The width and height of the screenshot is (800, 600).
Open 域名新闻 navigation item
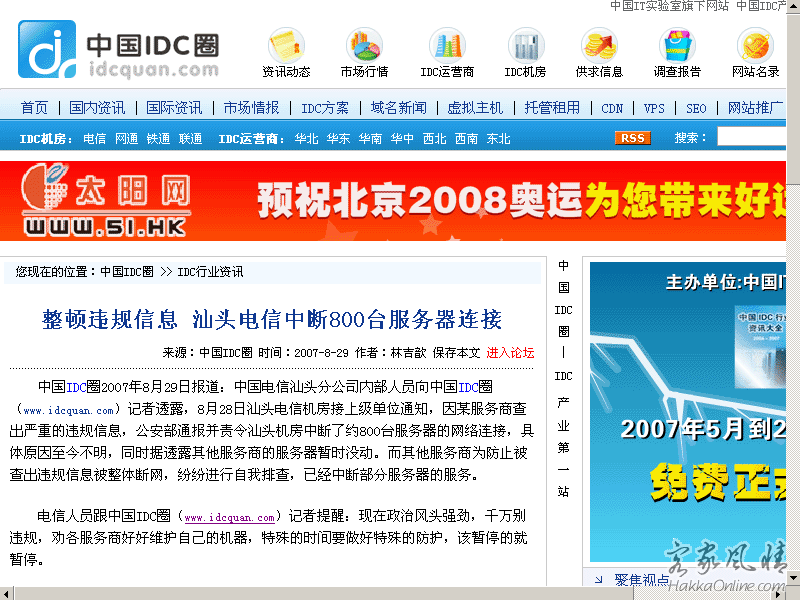point(398,108)
